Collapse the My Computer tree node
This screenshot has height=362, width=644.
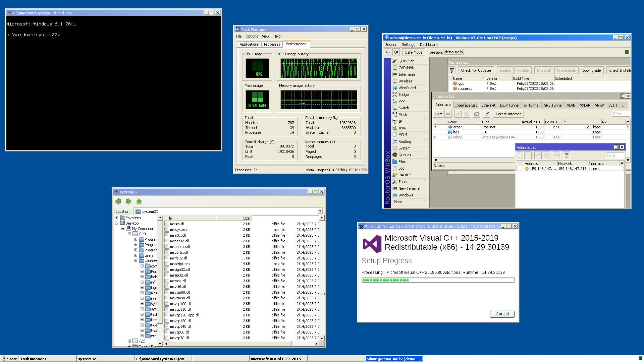tap(123, 229)
